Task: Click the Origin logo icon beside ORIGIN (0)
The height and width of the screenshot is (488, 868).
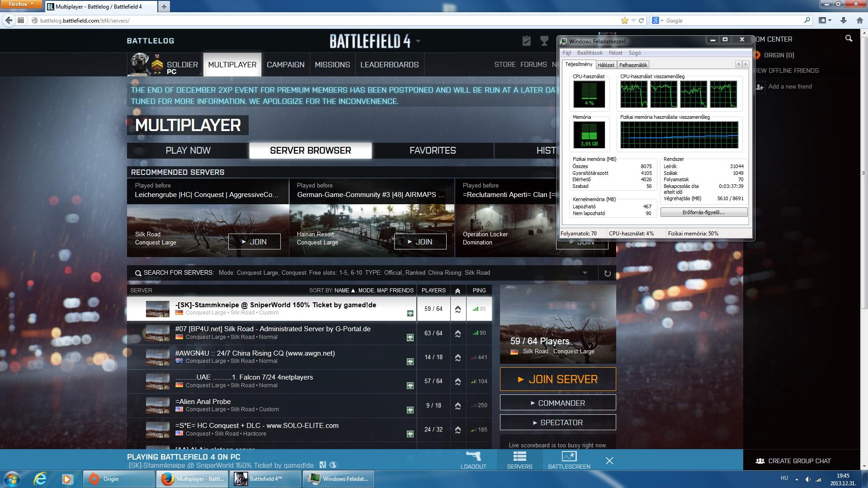Action: click(757, 55)
